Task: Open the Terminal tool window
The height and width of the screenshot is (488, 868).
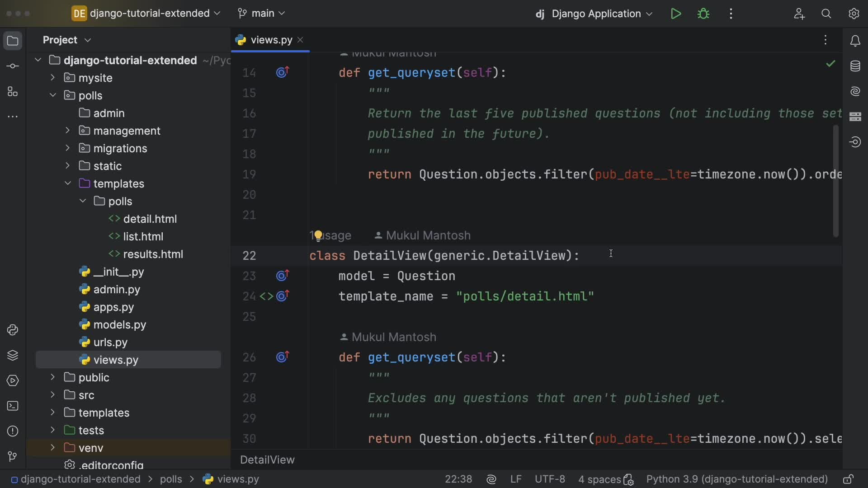Action: tap(13, 406)
